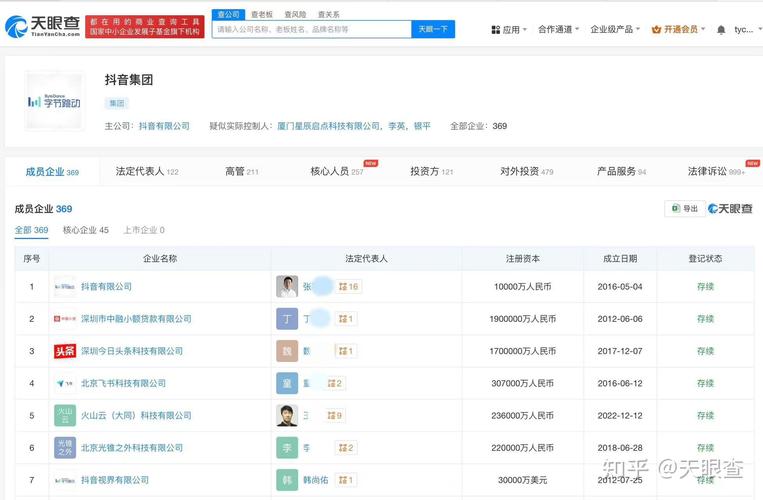Screen dimensions: 763x500
Task: Open 抖音有限公司 in the table
Action: click(106, 286)
